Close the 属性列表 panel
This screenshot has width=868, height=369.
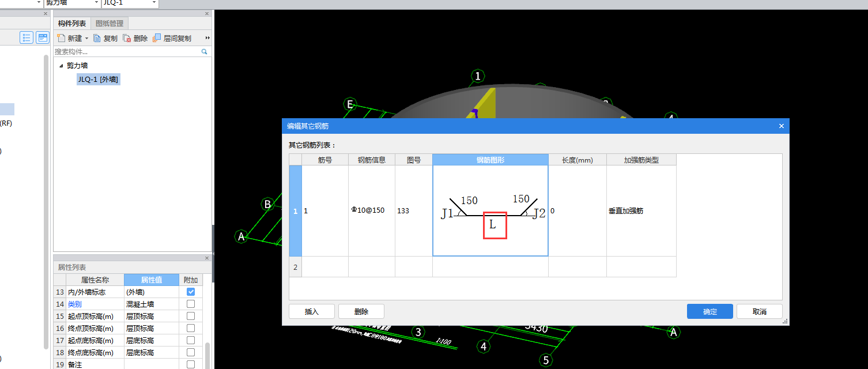pos(207,258)
